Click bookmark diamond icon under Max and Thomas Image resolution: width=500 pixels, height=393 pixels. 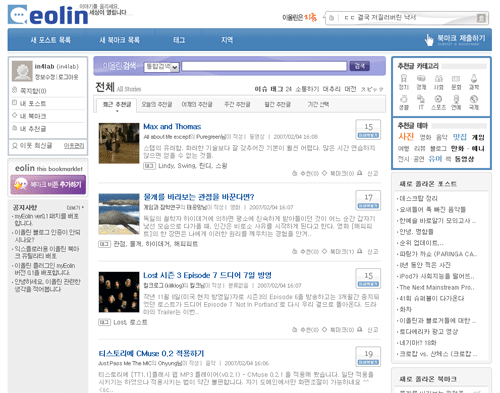coord(324,173)
